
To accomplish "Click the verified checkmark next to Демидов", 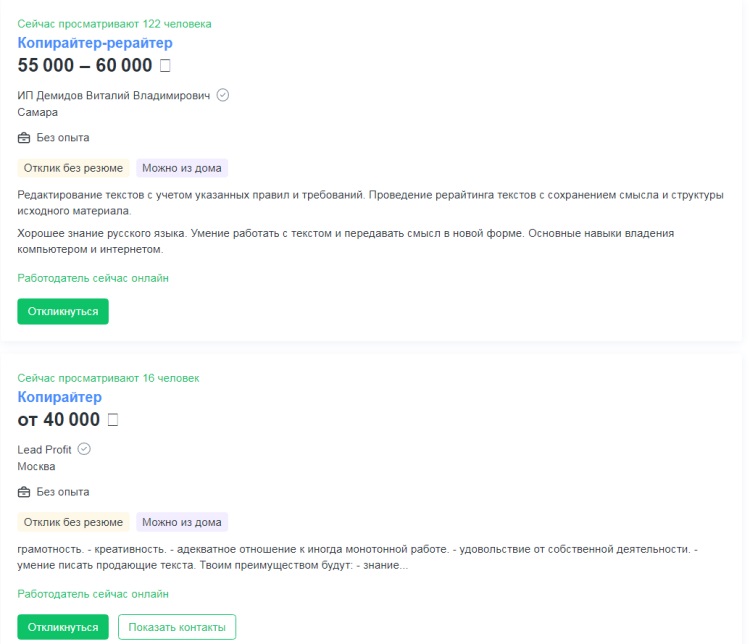I will (x=223, y=95).
